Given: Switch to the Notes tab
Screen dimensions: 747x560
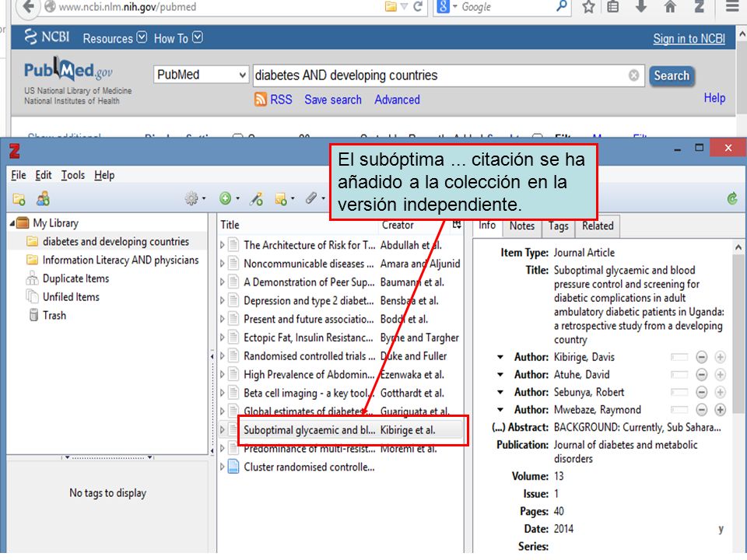Looking at the screenshot, I should pos(522,226).
